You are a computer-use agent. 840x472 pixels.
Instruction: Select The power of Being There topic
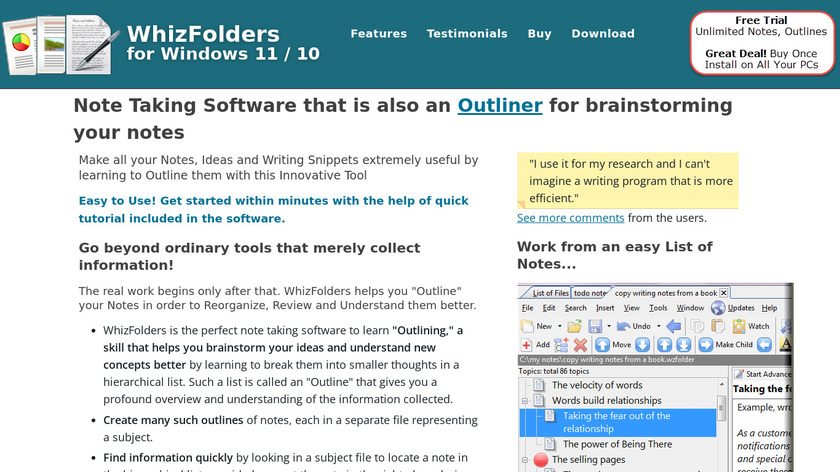tap(617, 444)
